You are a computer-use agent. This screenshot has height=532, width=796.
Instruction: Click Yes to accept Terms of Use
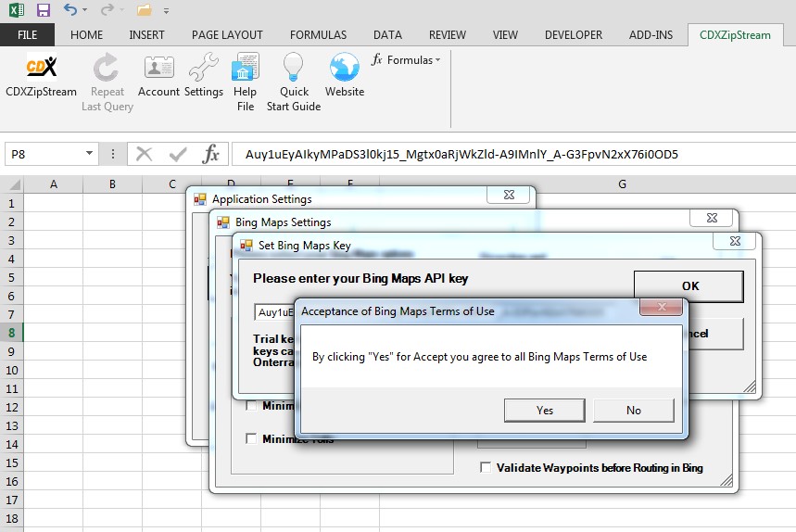point(544,411)
